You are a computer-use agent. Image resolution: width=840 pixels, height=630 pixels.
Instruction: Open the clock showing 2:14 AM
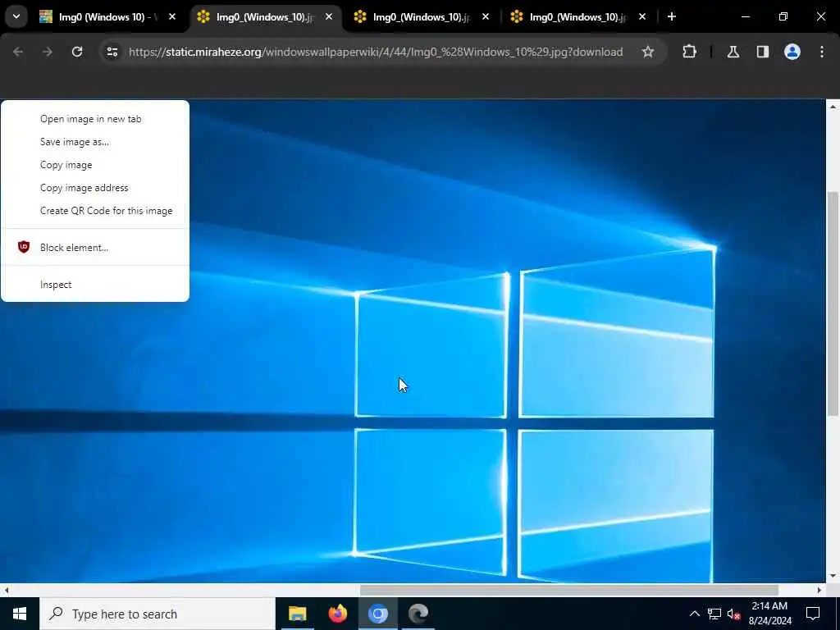pos(769,614)
